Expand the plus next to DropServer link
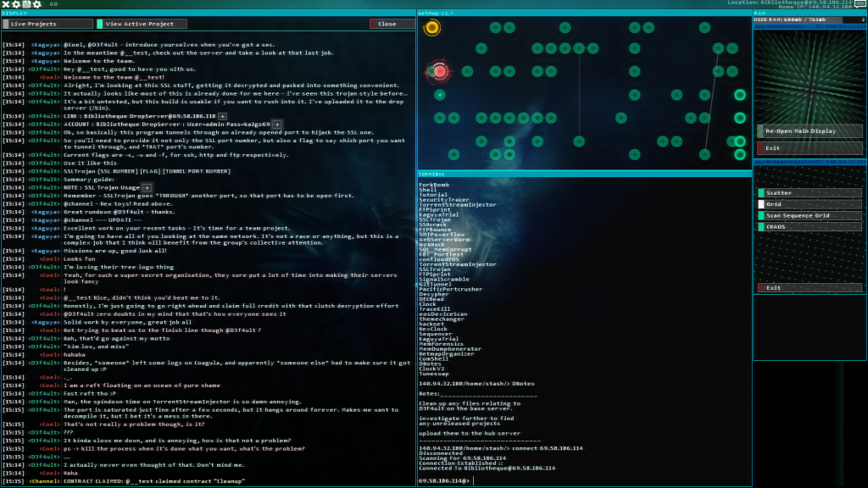 point(223,115)
